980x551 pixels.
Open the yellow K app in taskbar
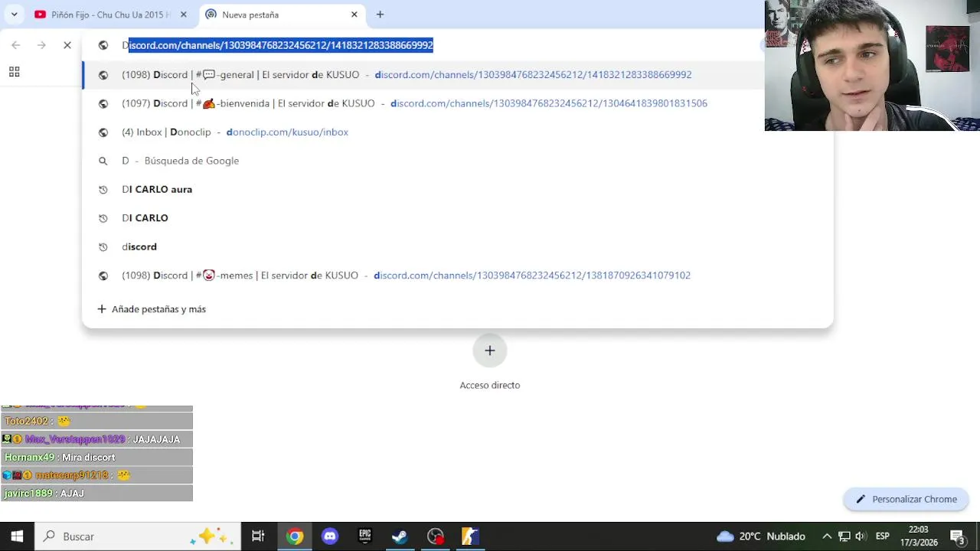[470, 536]
